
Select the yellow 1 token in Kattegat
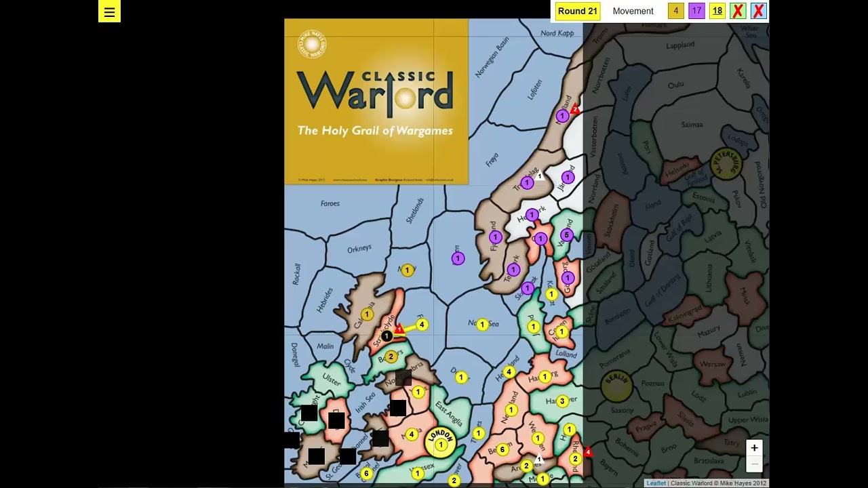coord(551,294)
